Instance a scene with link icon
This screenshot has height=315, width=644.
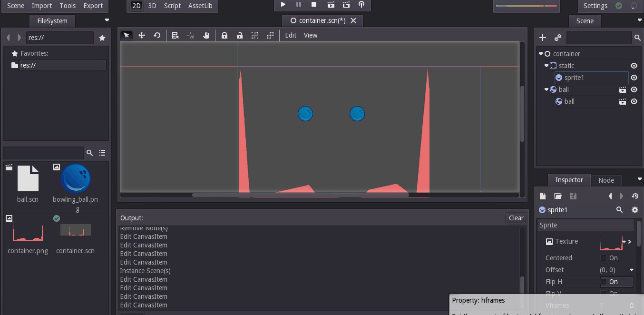(558, 38)
